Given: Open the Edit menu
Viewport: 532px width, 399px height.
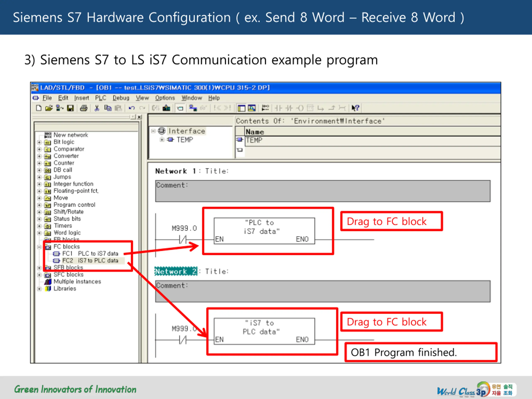Looking at the screenshot, I should coord(63,98).
